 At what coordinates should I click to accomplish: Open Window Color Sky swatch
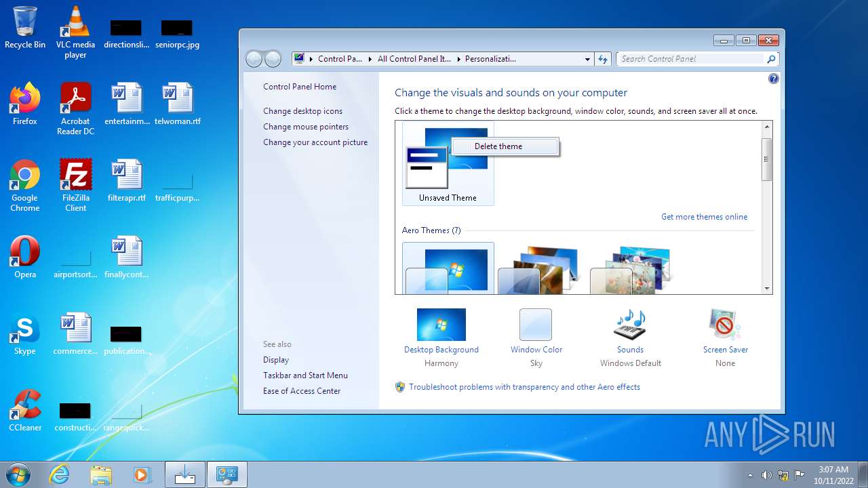[536, 338]
